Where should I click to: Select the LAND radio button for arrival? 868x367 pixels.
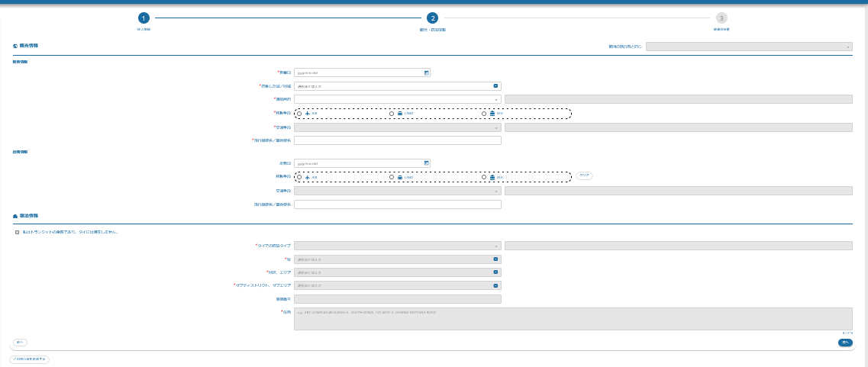392,113
